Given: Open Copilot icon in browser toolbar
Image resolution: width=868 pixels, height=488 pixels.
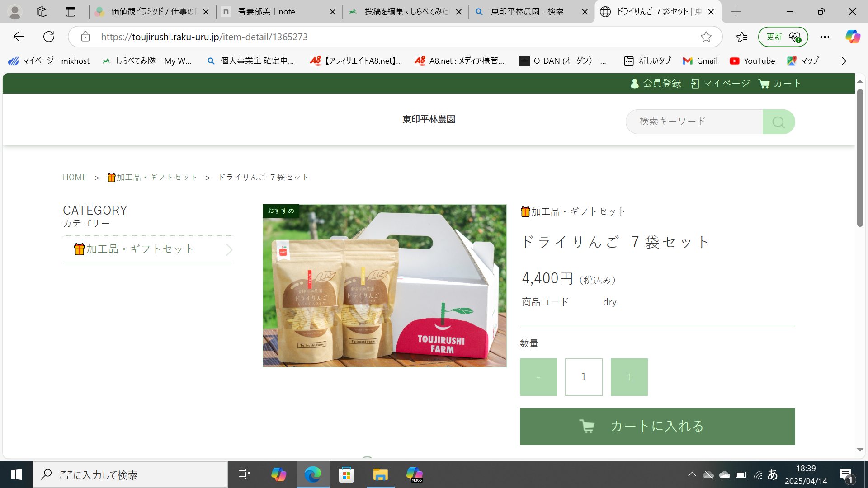Looking at the screenshot, I should (x=853, y=37).
